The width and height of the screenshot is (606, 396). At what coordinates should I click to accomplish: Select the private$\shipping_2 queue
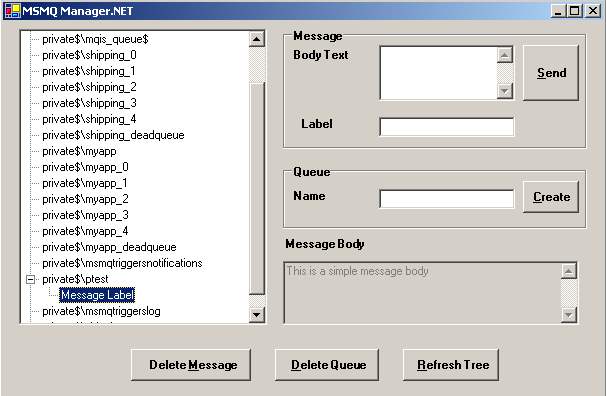click(89, 87)
